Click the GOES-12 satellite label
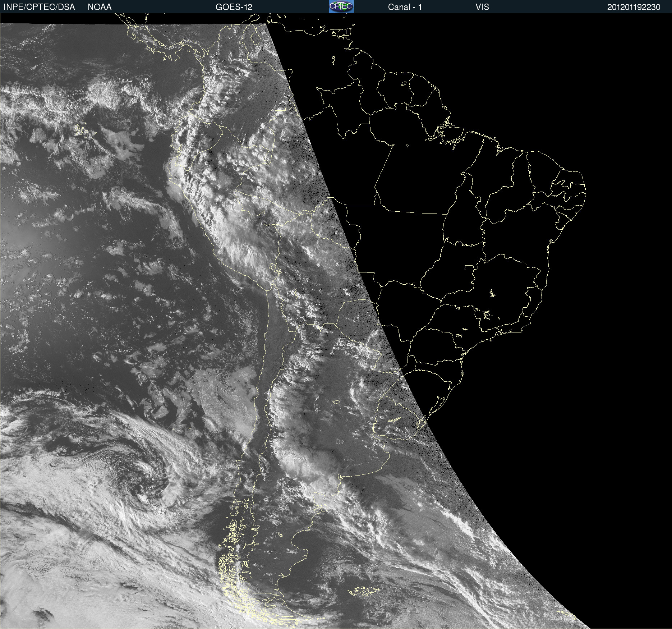This screenshot has height=629, width=672. click(x=234, y=7)
